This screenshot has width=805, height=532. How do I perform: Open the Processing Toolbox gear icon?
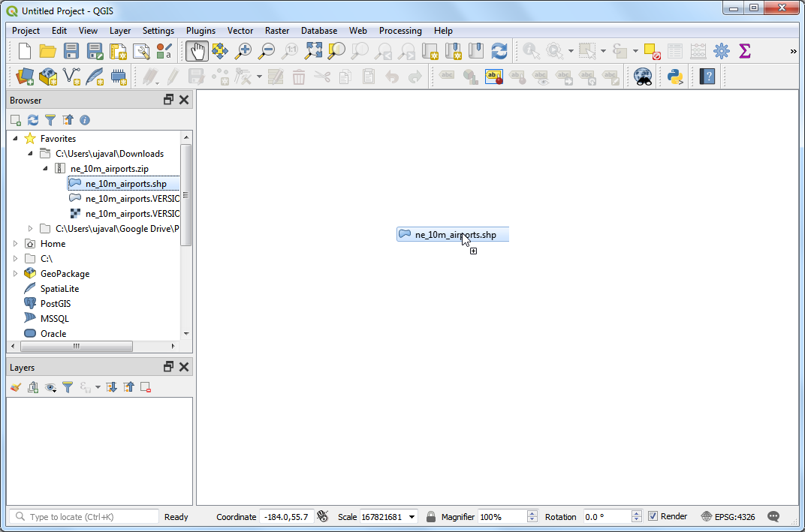(x=721, y=51)
